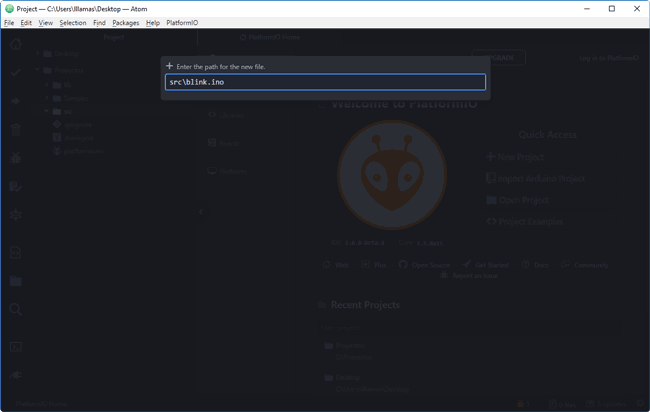Open Desktop in Recent Projects list
The height and width of the screenshot is (412, 650).
[x=347, y=377]
